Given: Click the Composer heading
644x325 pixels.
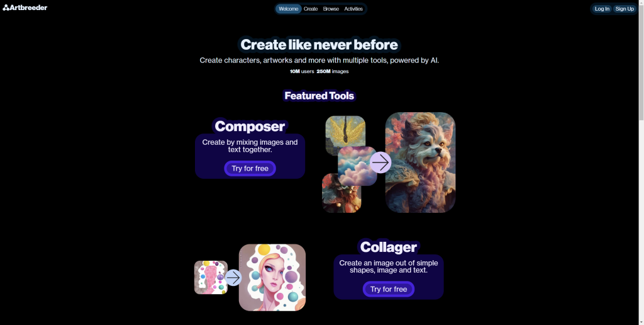Looking at the screenshot, I should point(250,126).
